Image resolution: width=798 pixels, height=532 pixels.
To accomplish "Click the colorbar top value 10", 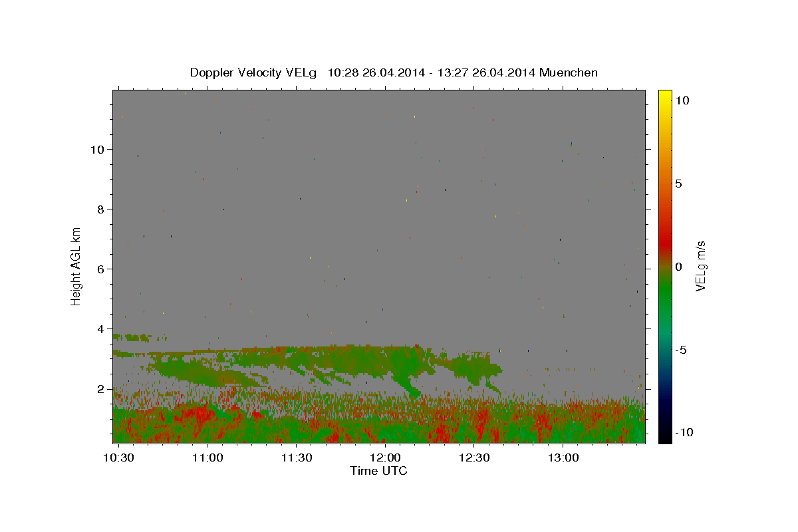I will (x=682, y=100).
